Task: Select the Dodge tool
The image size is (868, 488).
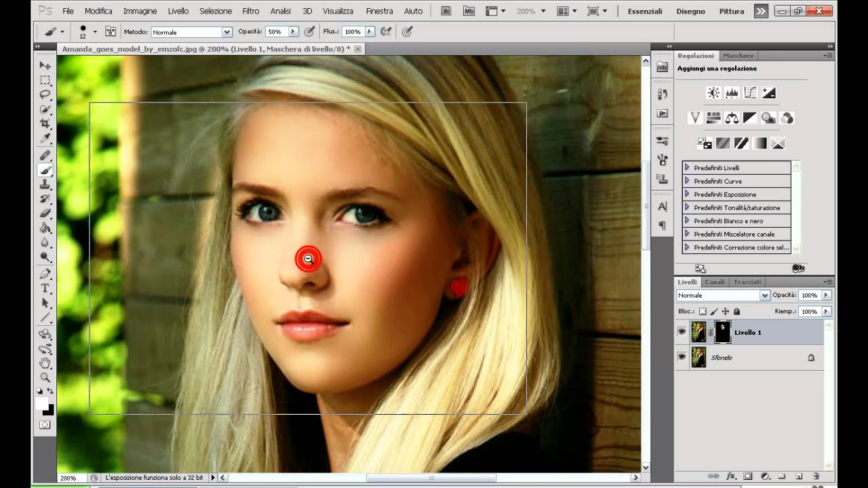Action: coord(45,257)
